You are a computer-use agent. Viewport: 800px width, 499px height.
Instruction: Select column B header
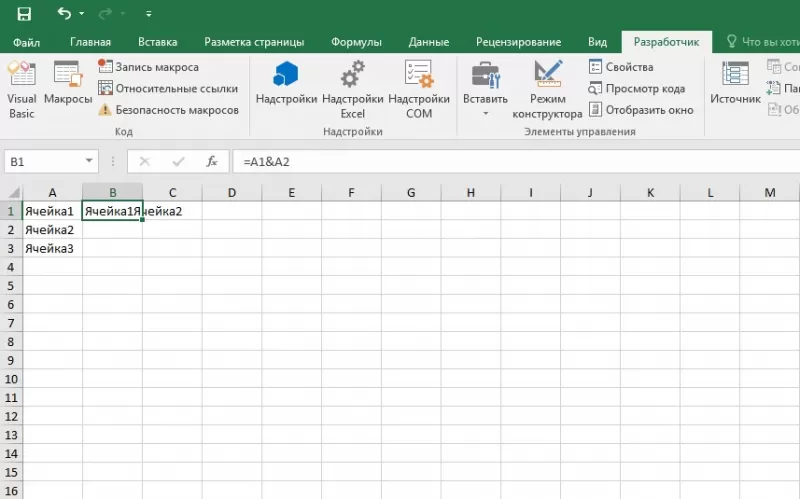click(112, 192)
